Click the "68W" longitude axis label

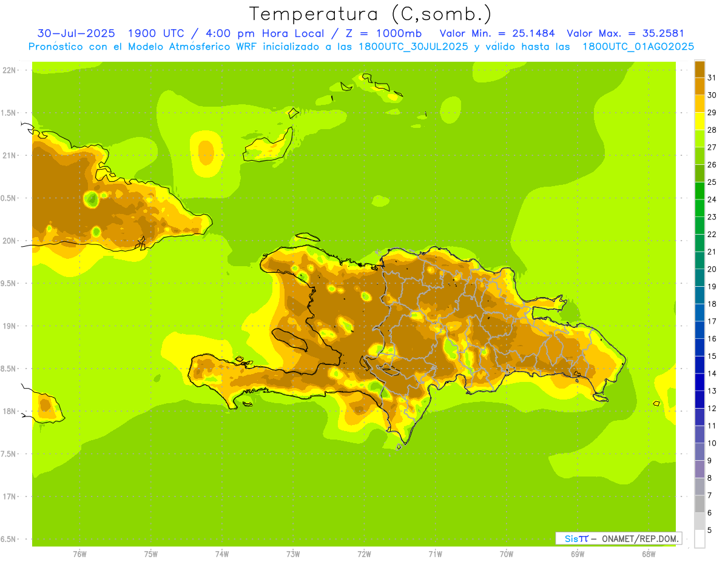coord(649,554)
